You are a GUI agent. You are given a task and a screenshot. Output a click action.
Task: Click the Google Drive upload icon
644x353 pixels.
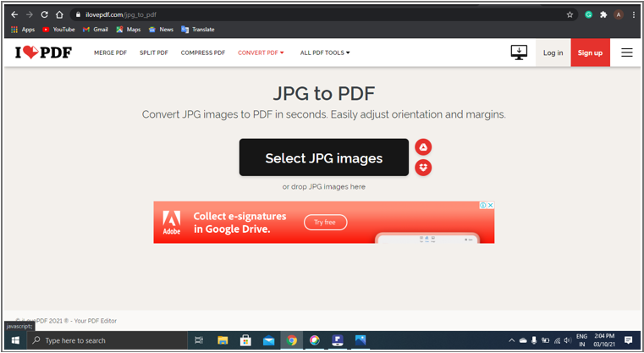[x=423, y=147]
